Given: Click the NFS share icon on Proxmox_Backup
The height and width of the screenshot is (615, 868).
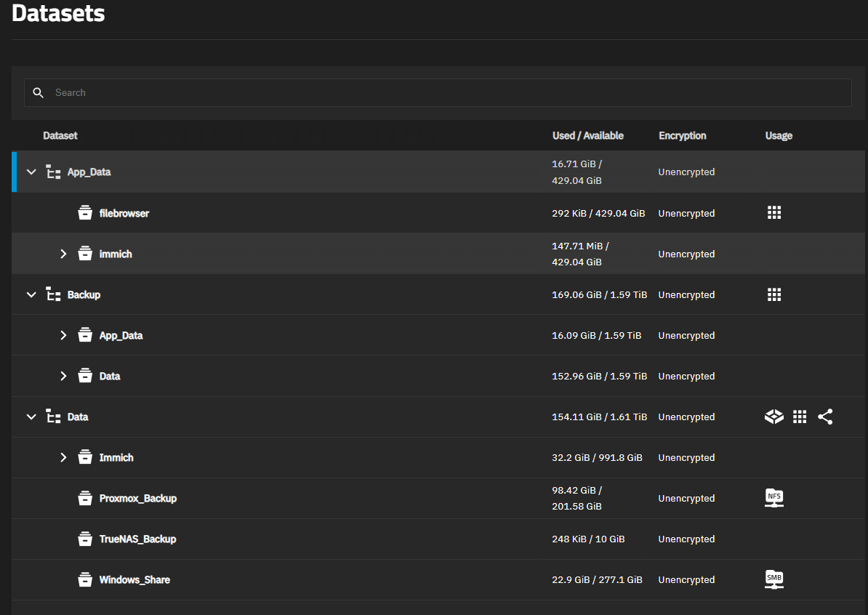Looking at the screenshot, I should point(774,498).
